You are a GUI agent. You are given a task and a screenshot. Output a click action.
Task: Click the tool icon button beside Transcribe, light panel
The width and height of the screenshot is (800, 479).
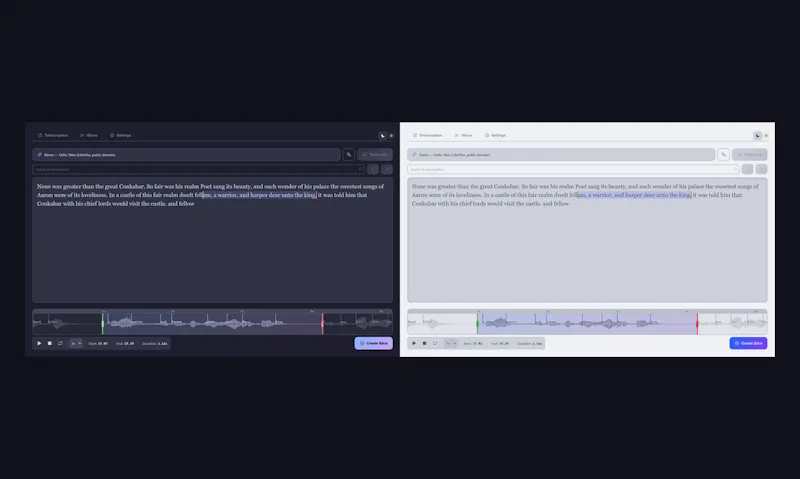723,155
